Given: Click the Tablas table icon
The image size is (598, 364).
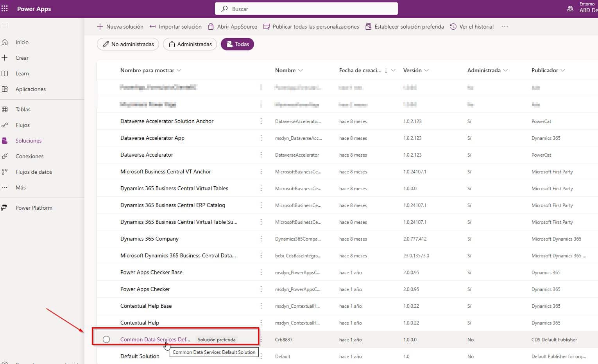Looking at the screenshot, I should coord(5,109).
